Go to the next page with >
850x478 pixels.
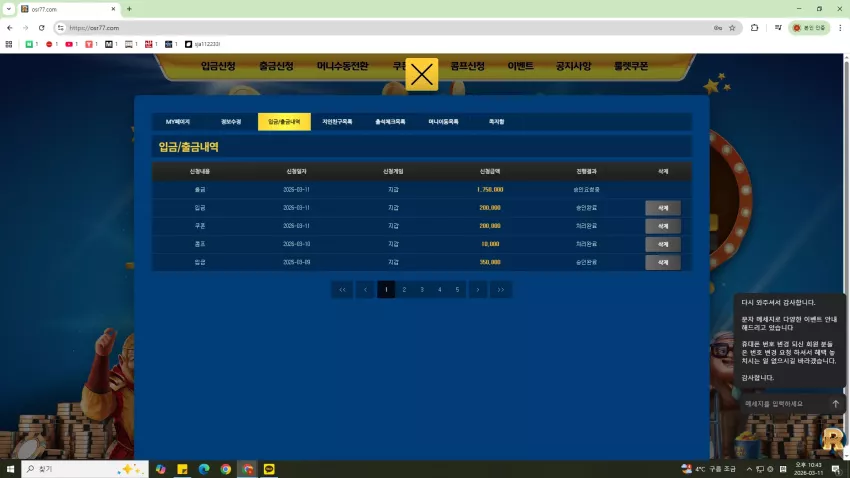point(478,289)
